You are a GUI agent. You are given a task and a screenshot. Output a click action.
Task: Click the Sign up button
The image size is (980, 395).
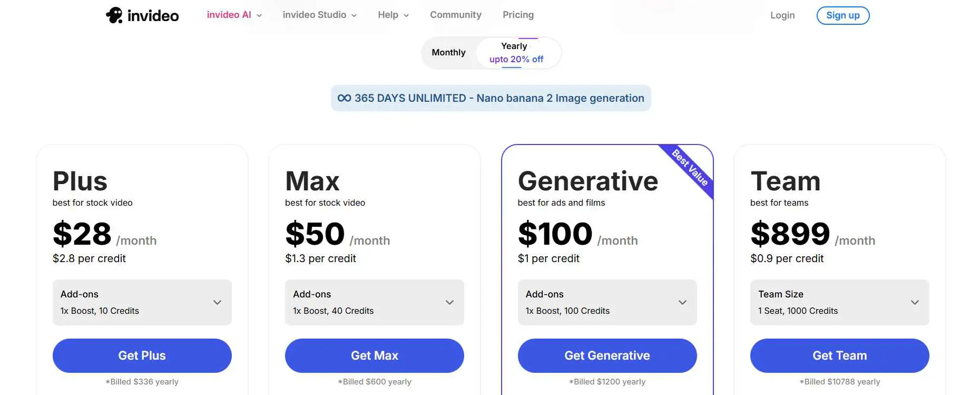(842, 15)
